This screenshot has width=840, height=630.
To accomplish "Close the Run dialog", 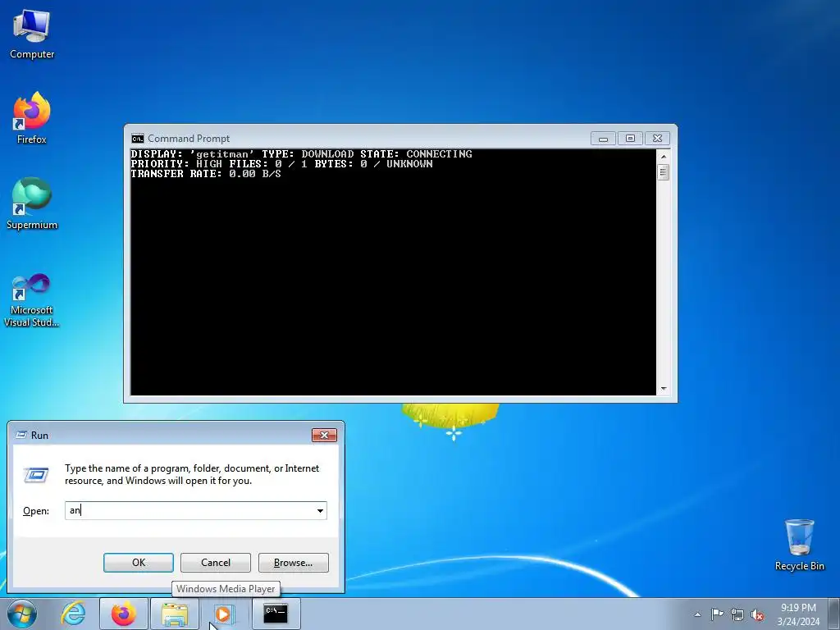I will click(x=324, y=435).
